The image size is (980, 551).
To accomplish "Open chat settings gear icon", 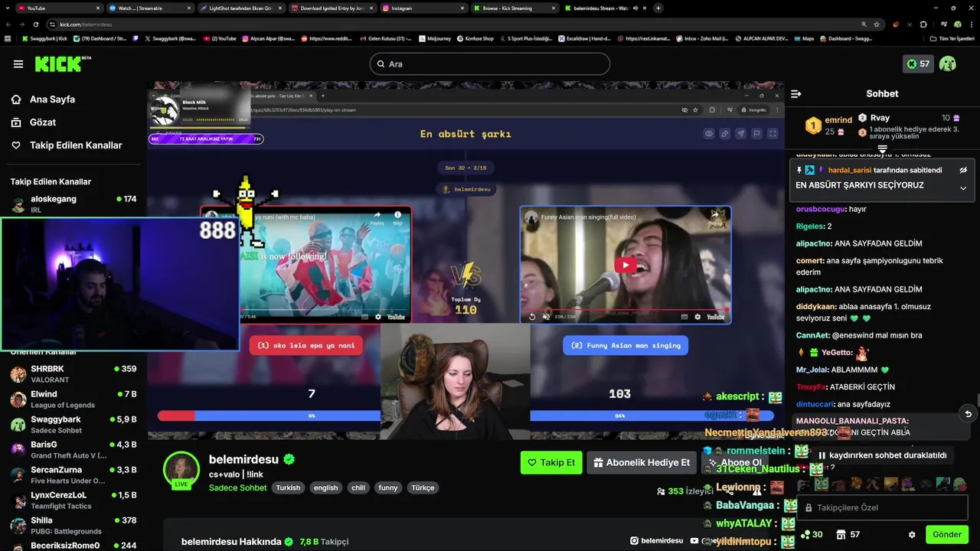I will (912, 535).
